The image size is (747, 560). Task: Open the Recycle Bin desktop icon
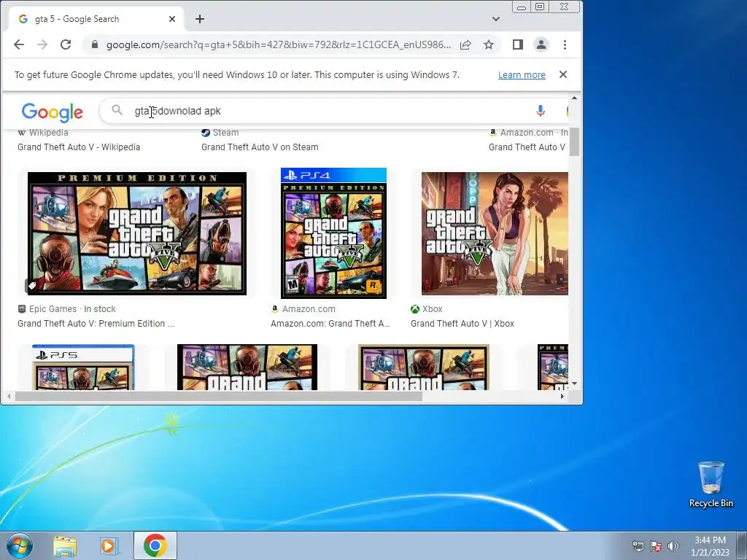(x=711, y=484)
